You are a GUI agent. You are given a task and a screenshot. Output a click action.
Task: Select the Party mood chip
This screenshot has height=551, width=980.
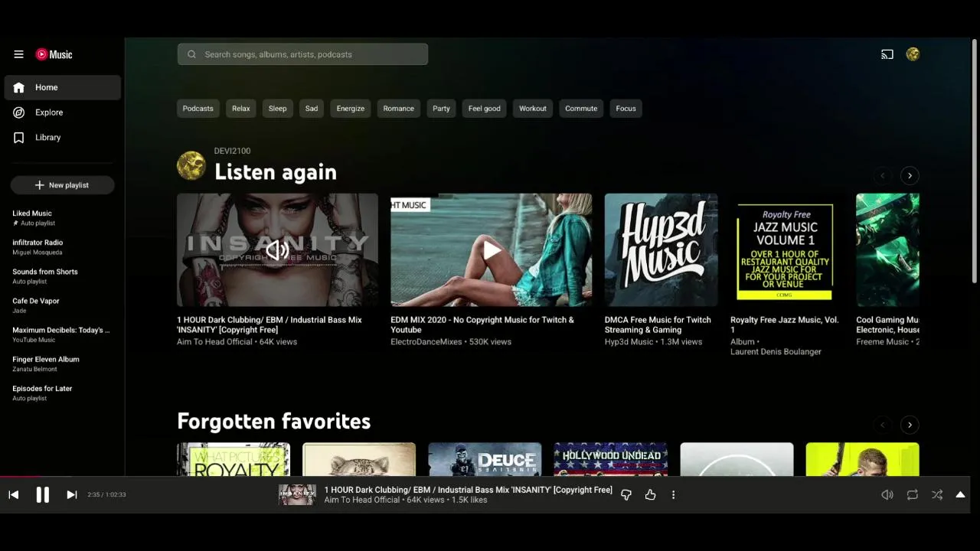[441, 109]
